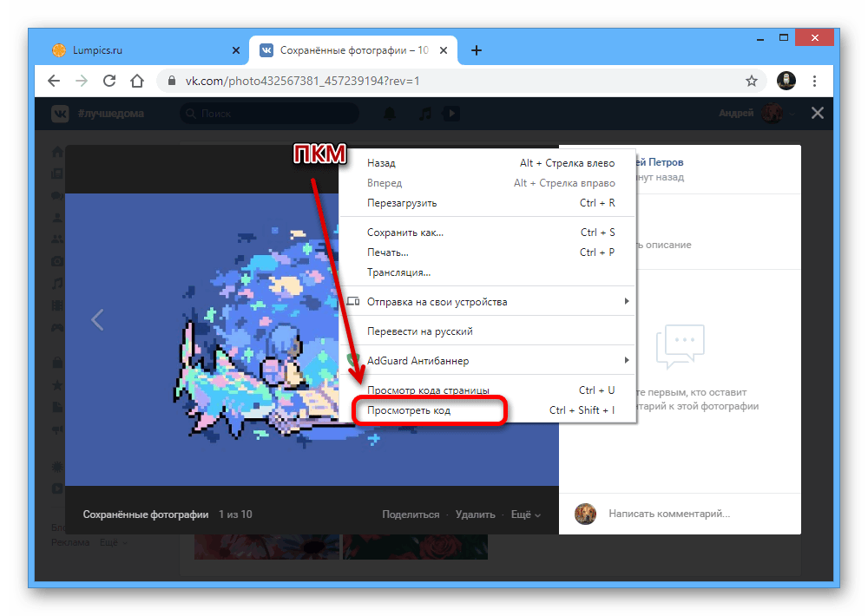This screenshot has height=616, width=868.
Task: Minimize the Chrome window
Action: coord(760,38)
